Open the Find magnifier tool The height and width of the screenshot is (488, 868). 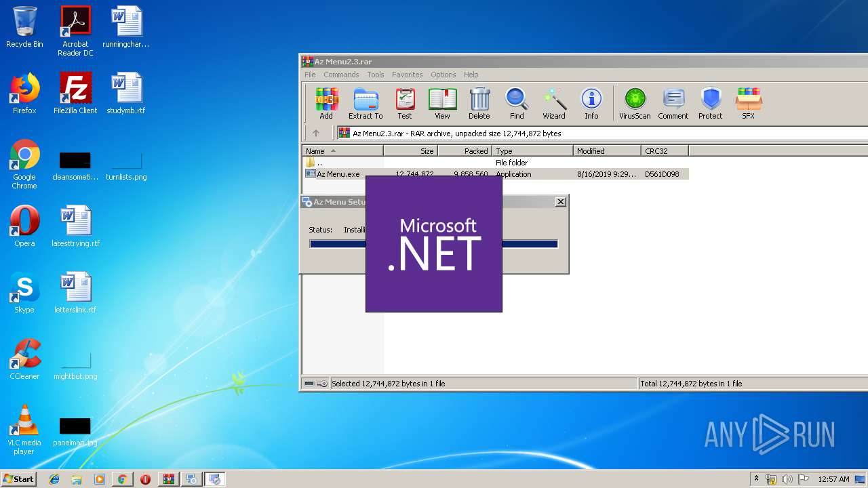(x=517, y=104)
